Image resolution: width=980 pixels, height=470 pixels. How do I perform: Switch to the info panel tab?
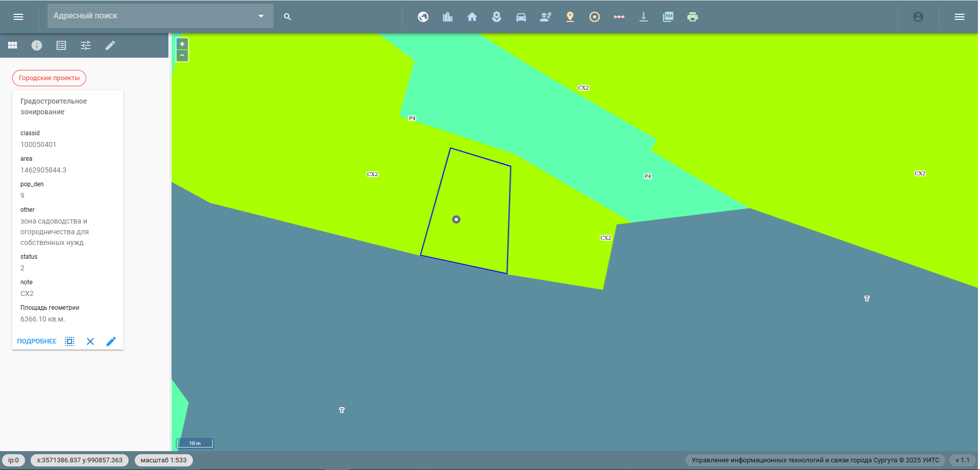pos(37,45)
